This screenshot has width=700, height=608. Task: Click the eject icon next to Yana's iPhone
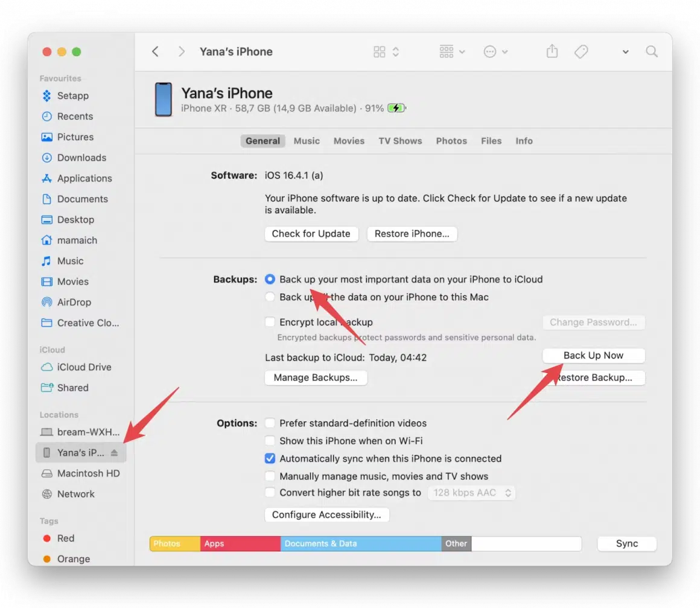115,453
